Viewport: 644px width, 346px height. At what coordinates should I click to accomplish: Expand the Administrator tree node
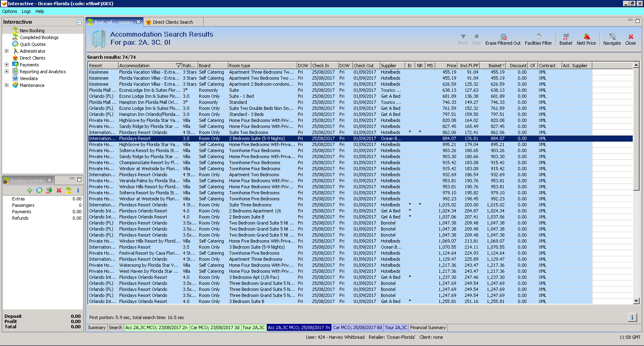(6, 51)
